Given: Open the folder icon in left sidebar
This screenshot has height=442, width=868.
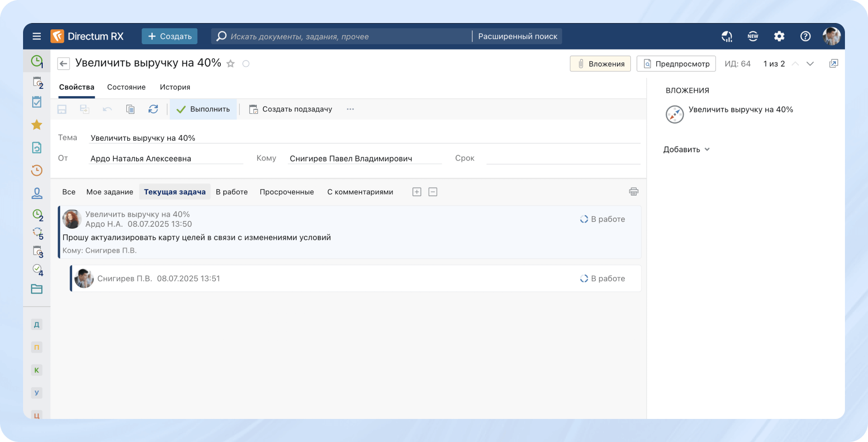Looking at the screenshot, I should point(36,289).
